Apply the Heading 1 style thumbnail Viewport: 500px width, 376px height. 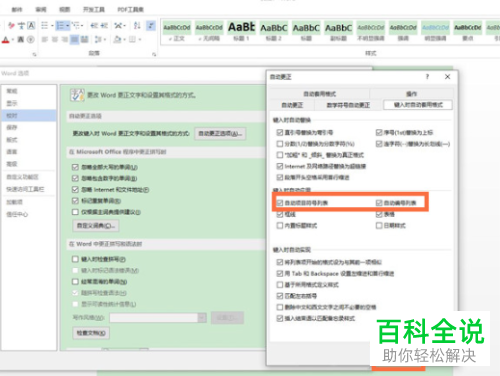[x=241, y=32]
